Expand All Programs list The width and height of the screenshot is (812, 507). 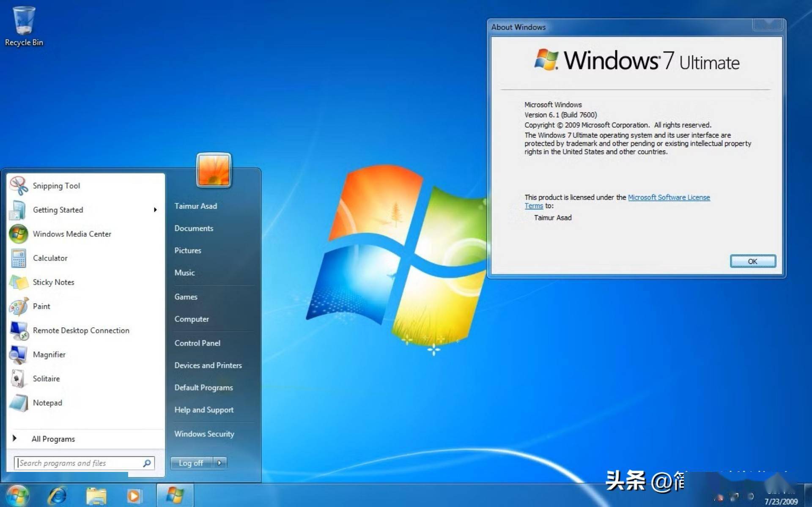coord(53,439)
